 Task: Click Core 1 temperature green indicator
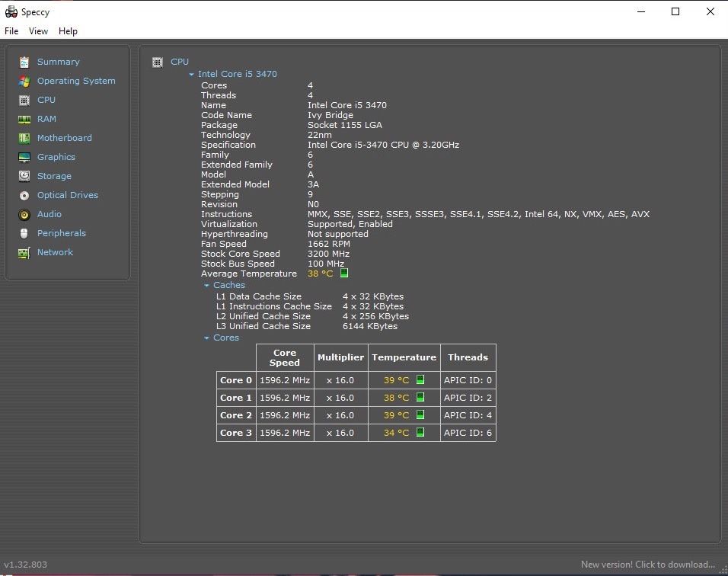(420, 397)
